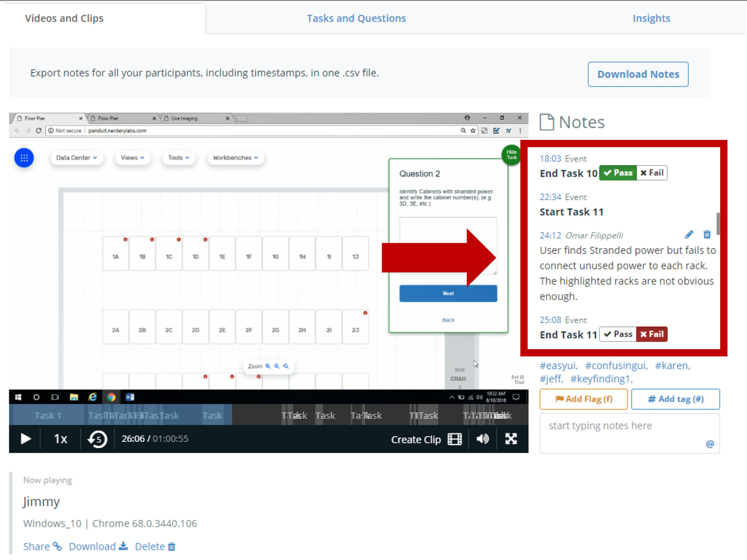The height and width of the screenshot is (560, 747).
Task: Open Chrome three-dot menu in video
Action: tap(520, 131)
